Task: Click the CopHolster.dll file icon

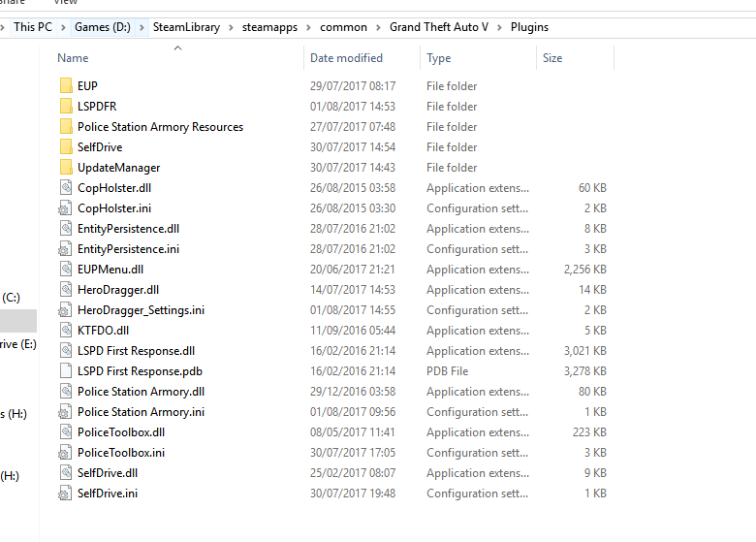Action: (66, 187)
